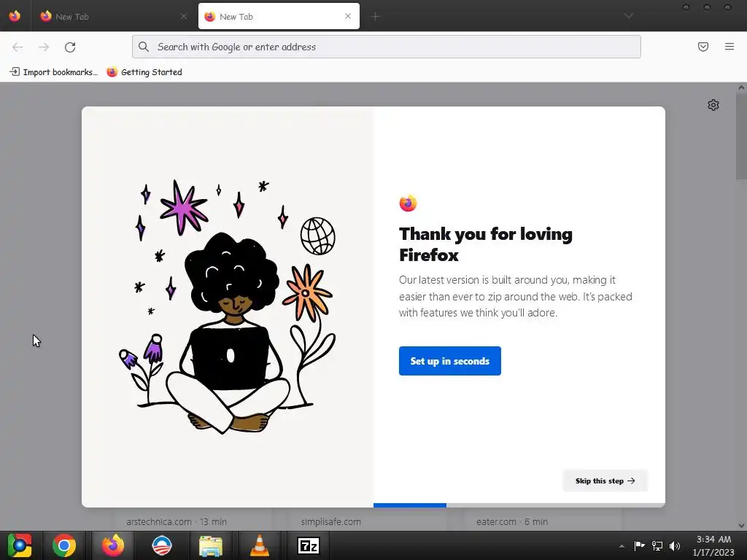
Task: Close the active New Tab
Action: click(x=348, y=16)
